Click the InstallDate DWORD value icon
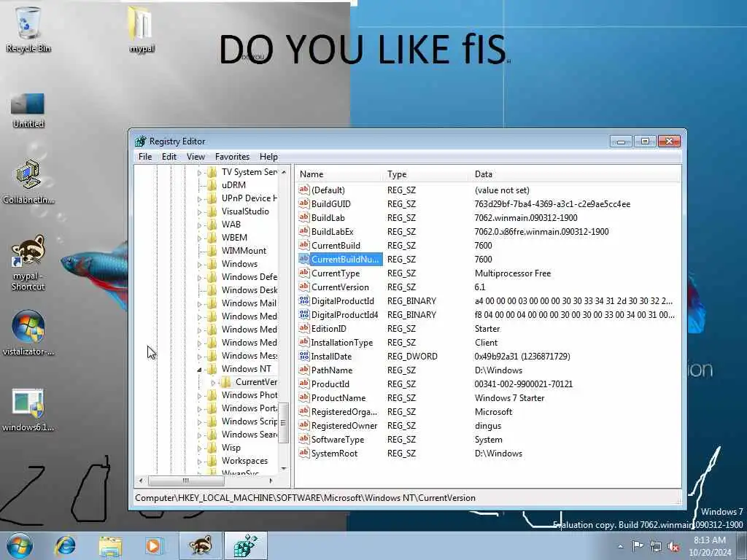Screen dimensions: 747x560 (304, 356)
